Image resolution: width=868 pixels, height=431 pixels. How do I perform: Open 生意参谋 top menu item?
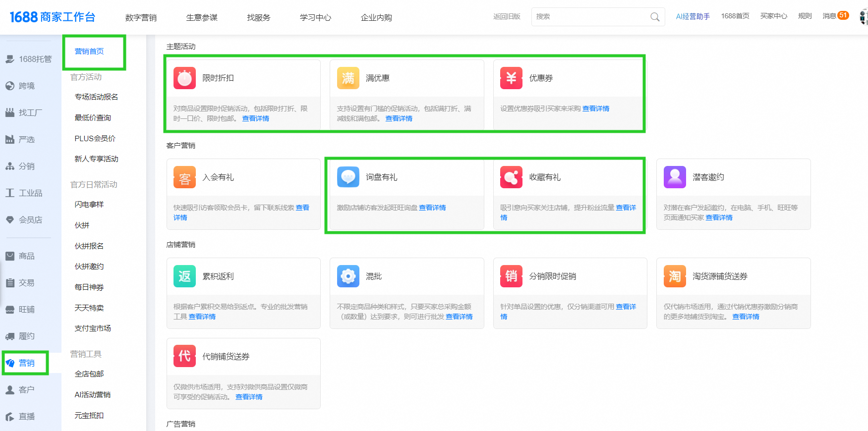pos(202,18)
